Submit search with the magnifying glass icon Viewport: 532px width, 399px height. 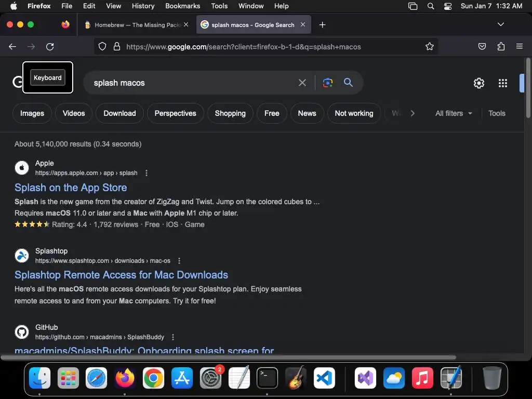[348, 83]
